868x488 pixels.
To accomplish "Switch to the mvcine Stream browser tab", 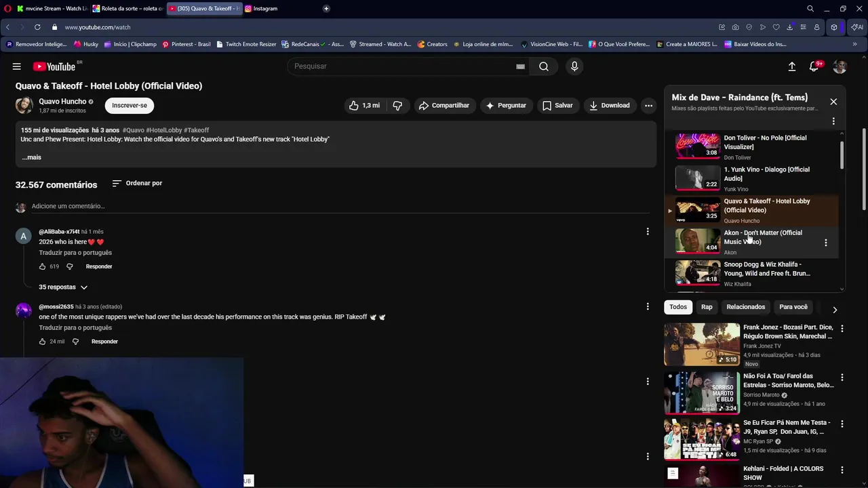I will (x=52, y=9).
